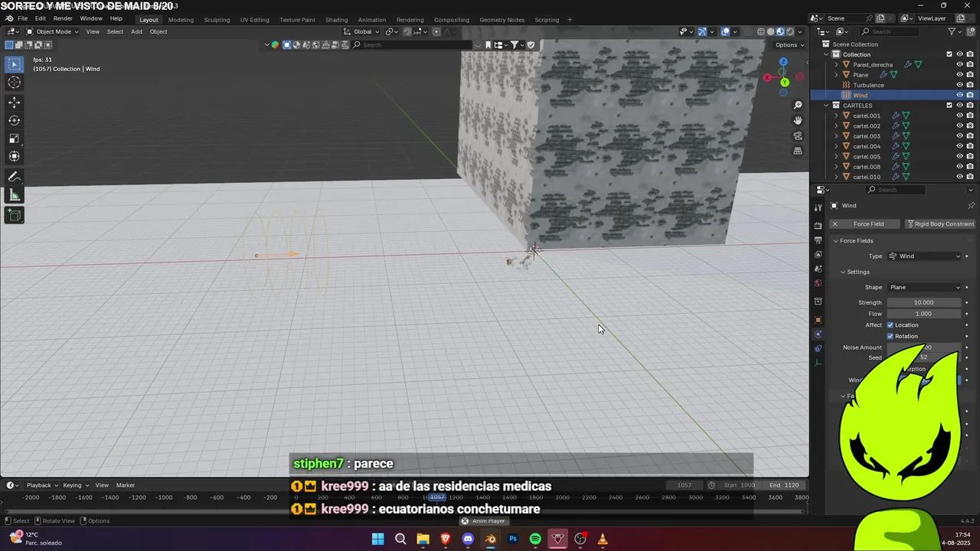Viewport: 980px width, 551px height.
Task: Collapse the CARTELES collection
Action: [x=826, y=106]
